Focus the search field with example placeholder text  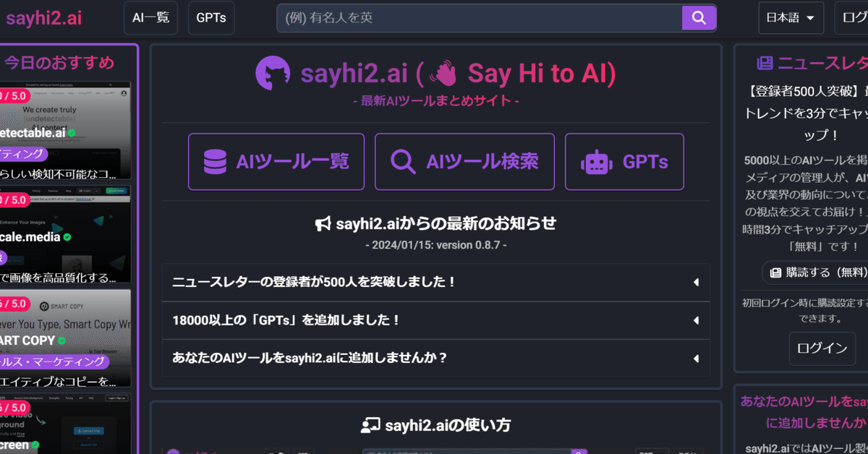(x=480, y=18)
